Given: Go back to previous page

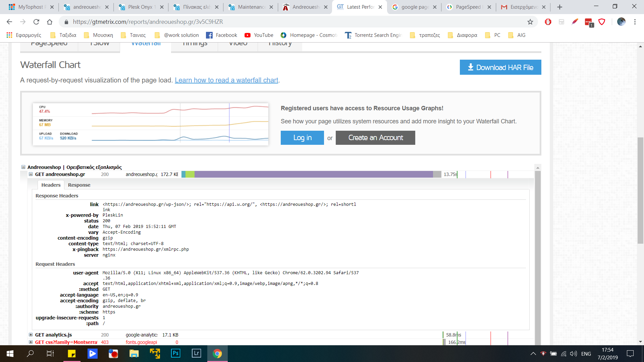Looking at the screenshot, I should click(x=9, y=22).
